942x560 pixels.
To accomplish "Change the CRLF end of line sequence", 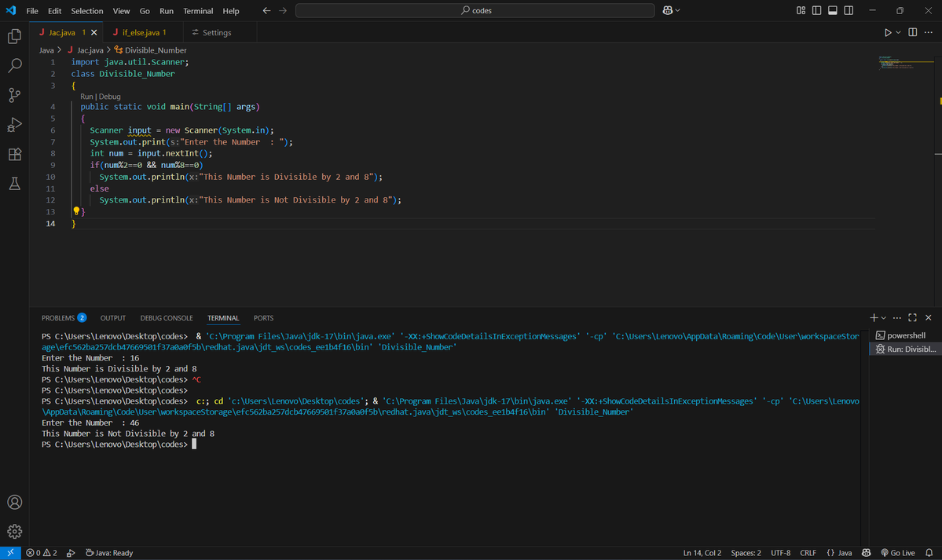I will (x=808, y=553).
